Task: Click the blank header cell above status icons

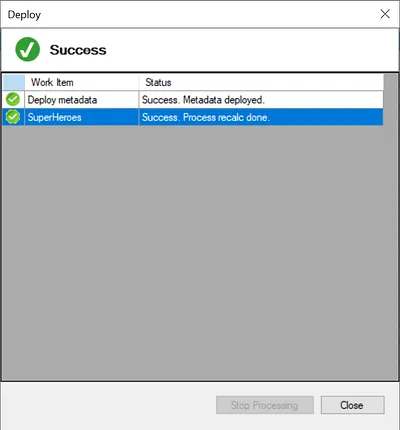Action: pyautogui.click(x=14, y=82)
